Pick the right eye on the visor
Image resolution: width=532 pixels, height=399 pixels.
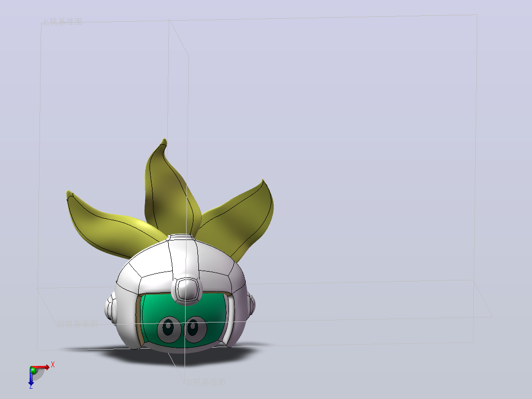[195, 329]
